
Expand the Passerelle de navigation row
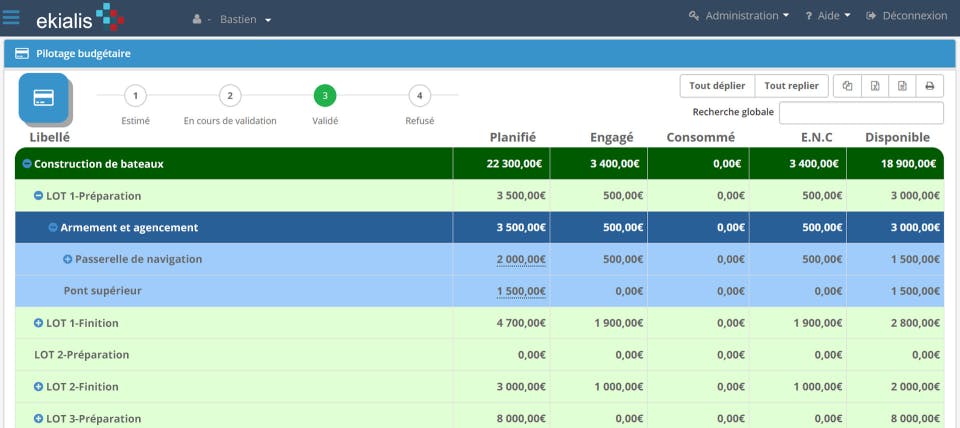click(x=68, y=260)
